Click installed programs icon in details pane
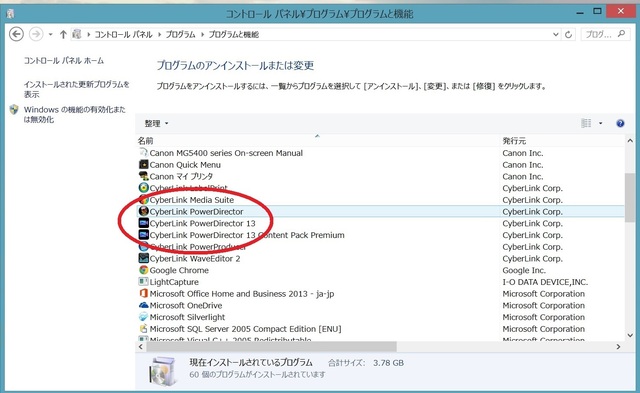Screen dimensions: 640x393 click(x=163, y=371)
